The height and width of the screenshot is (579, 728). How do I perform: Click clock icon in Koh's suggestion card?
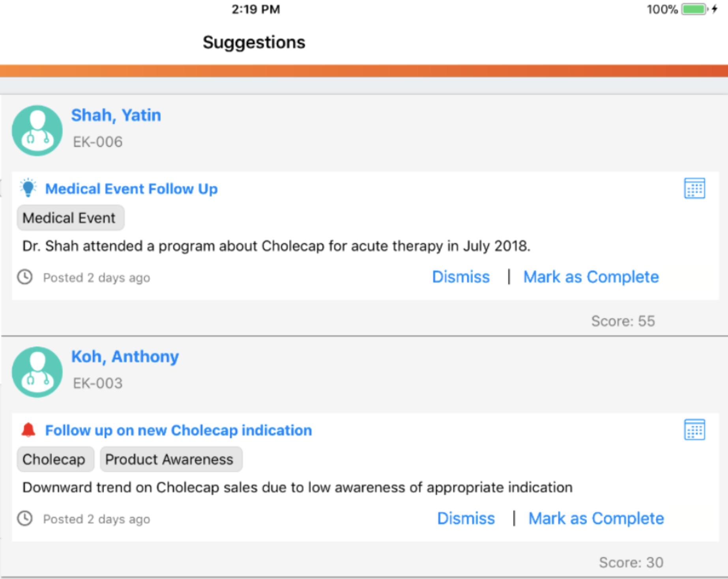[x=25, y=519]
